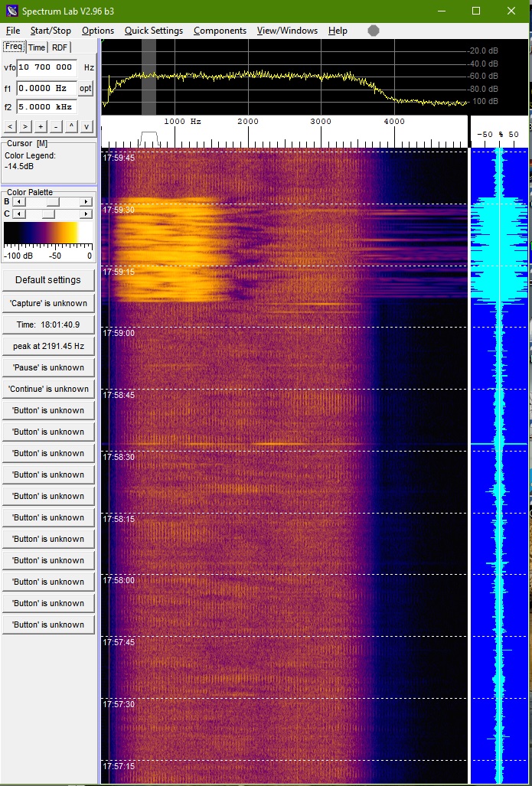The width and height of the screenshot is (532, 786).
Task: Click the 17:57:30 waterfall time label
Action: [x=119, y=704]
